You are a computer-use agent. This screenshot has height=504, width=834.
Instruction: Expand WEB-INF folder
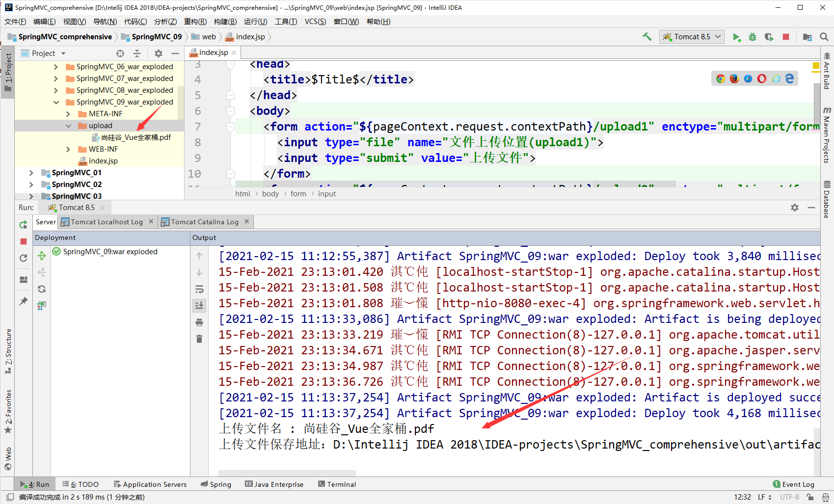[68, 149]
